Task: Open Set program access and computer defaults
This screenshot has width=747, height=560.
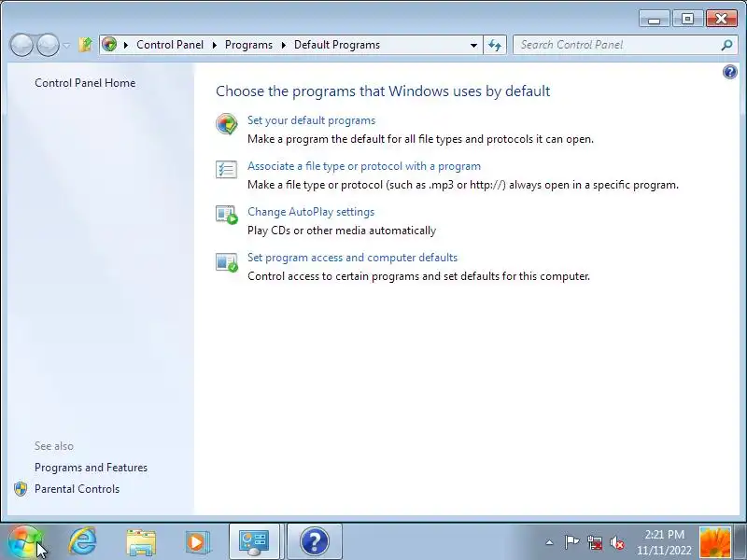Action: pyautogui.click(x=352, y=258)
